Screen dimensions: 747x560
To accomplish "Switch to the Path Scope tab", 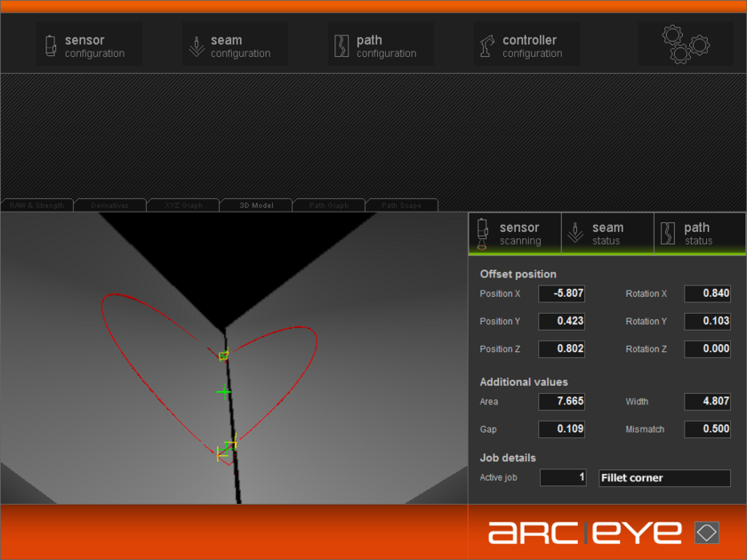I will (401, 204).
